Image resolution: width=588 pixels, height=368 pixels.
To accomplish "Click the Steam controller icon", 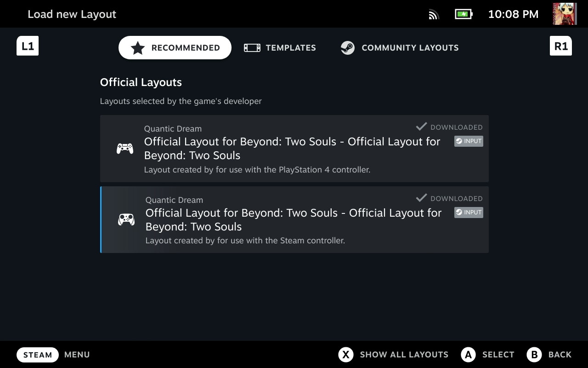I will (126, 220).
